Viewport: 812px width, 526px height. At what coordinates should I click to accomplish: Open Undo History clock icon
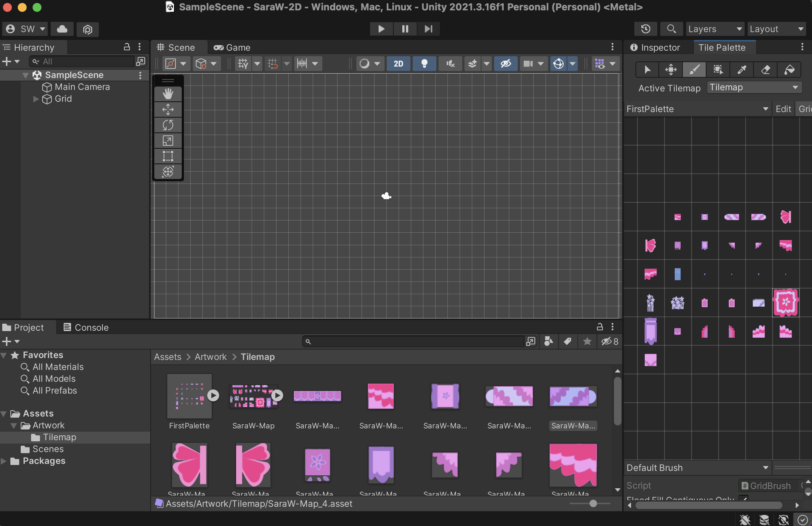[646, 29]
